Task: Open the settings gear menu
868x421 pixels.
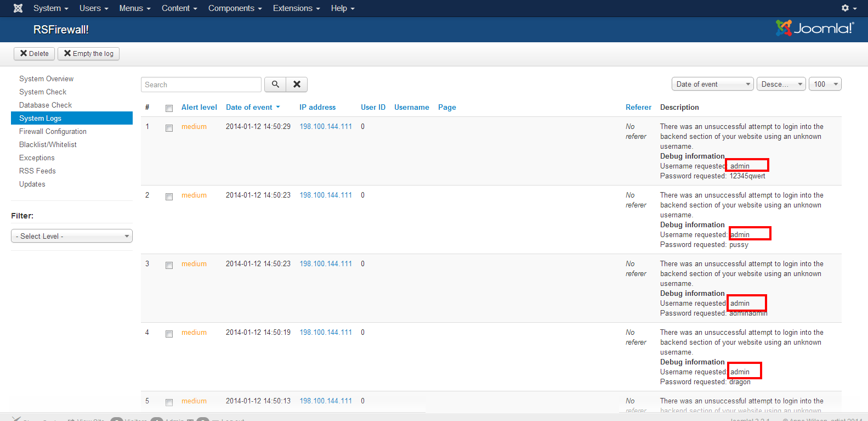Action: pyautogui.click(x=849, y=8)
